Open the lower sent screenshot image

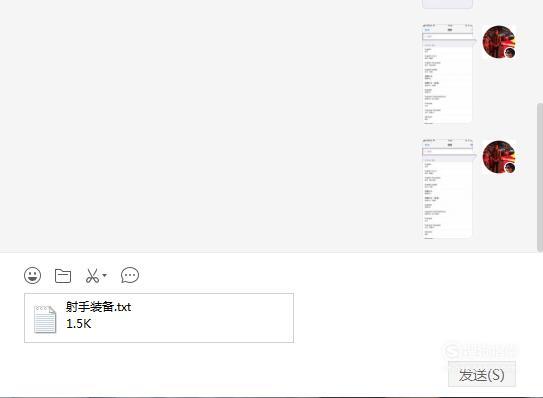[447, 188]
